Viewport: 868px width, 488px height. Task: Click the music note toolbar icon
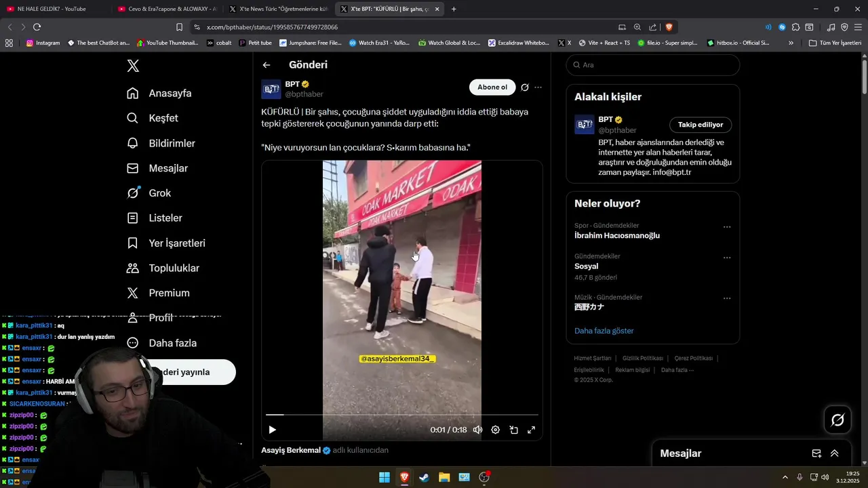click(831, 27)
